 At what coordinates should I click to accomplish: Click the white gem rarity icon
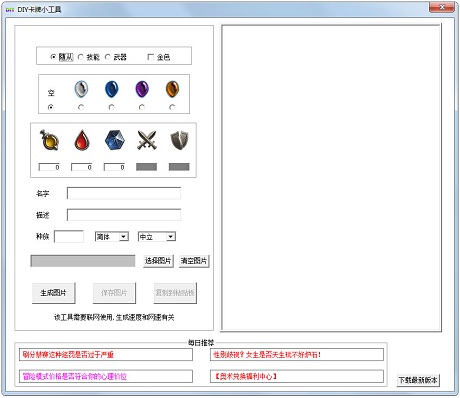pyautogui.click(x=81, y=89)
